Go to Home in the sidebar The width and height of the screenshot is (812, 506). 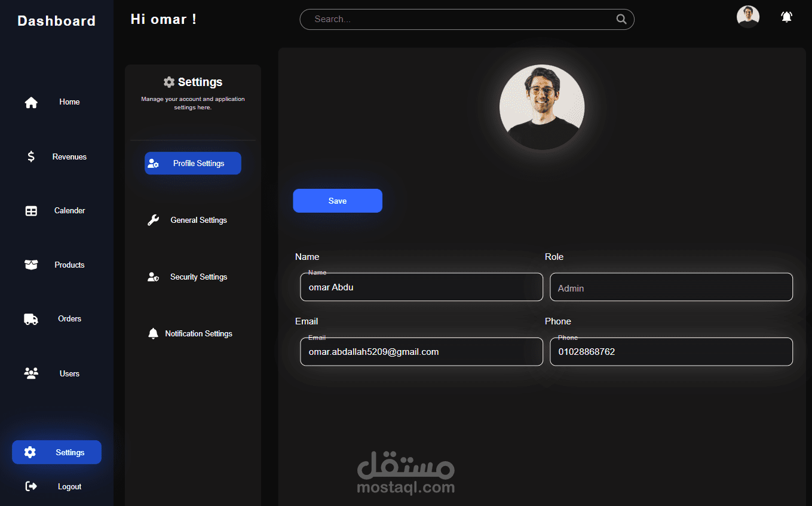click(69, 102)
